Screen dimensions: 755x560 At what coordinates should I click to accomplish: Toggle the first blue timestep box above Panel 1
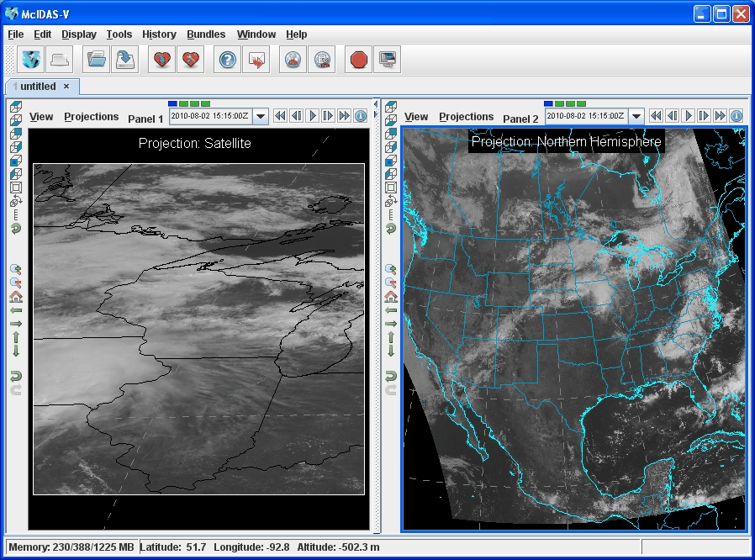[173, 103]
